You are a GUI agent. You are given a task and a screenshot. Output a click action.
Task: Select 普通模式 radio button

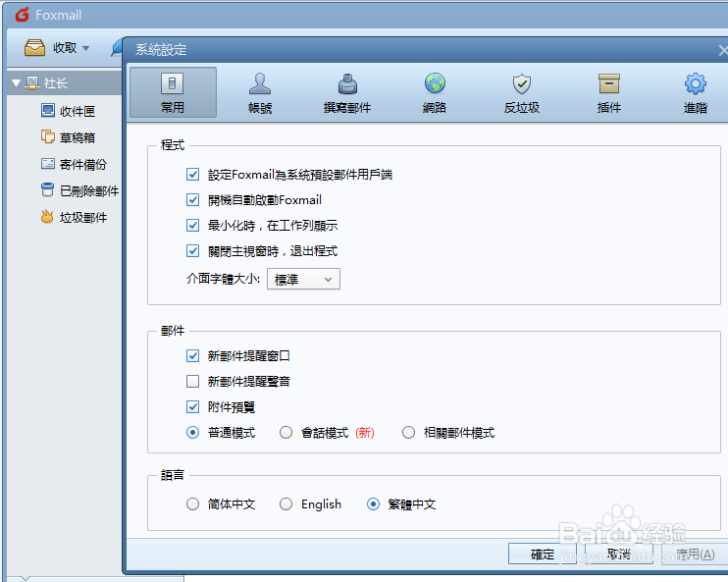(192, 433)
